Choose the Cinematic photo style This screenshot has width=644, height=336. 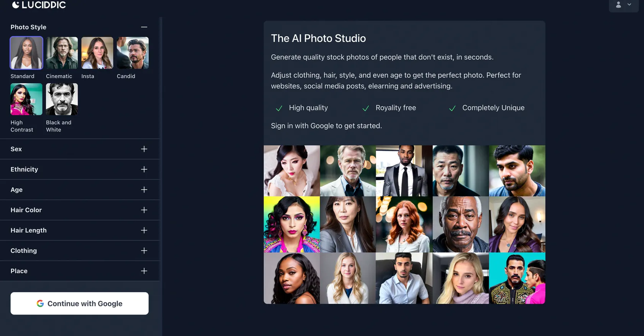[x=62, y=53]
